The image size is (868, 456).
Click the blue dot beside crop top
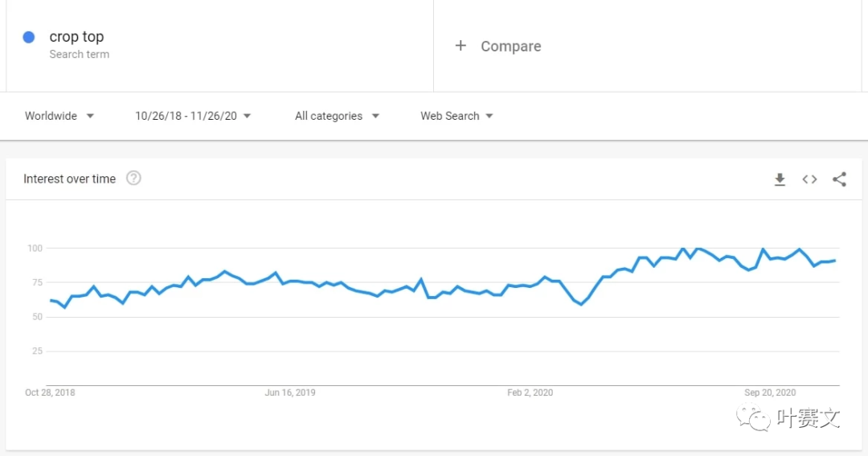29,37
